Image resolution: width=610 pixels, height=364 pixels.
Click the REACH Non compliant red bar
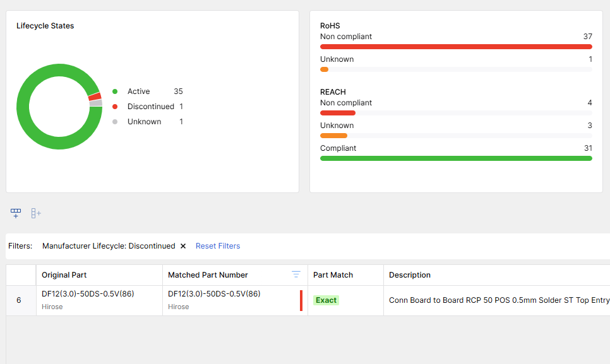(338, 113)
